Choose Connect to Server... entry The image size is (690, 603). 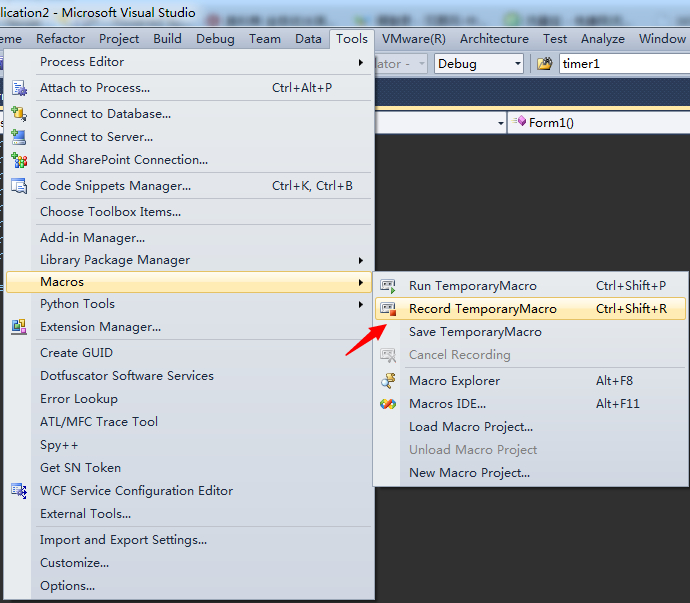click(188, 137)
